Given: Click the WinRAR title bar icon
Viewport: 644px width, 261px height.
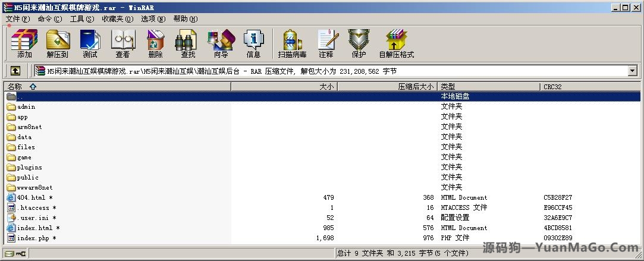Looking at the screenshot, I should point(7,7).
